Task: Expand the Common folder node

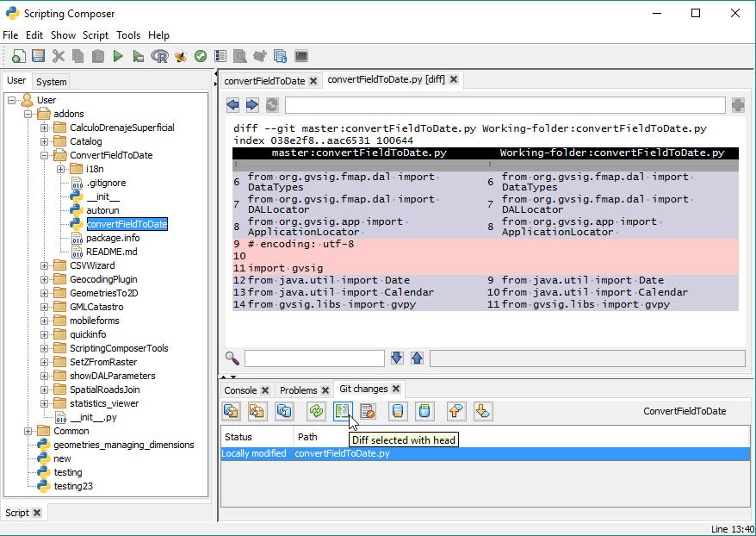Action: click(28, 431)
